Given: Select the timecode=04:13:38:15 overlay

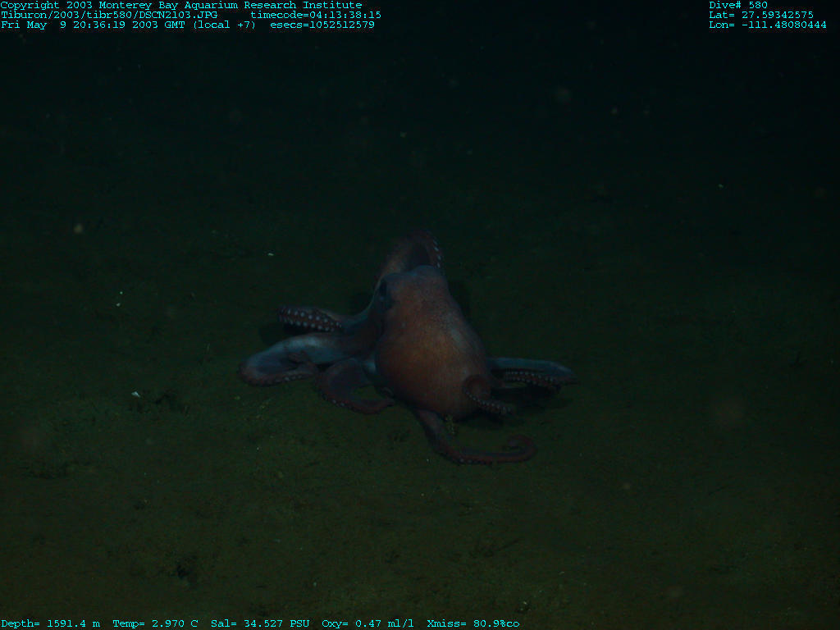Looking at the screenshot, I should pos(315,15).
